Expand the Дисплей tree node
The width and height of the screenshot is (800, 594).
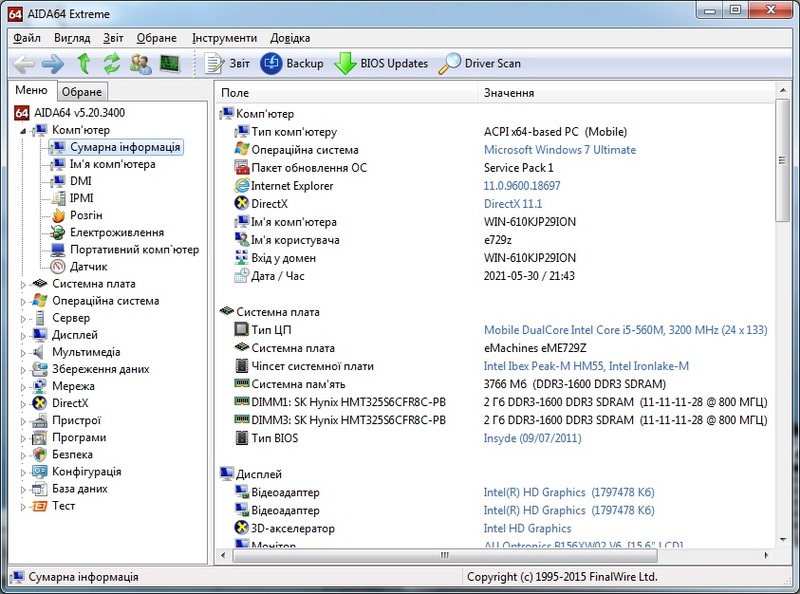click(23, 336)
